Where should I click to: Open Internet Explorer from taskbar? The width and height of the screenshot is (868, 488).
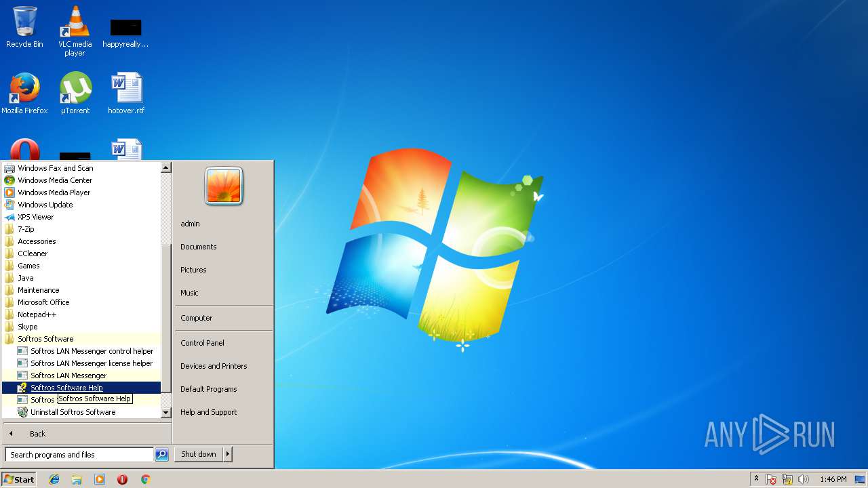pyautogui.click(x=54, y=479)
